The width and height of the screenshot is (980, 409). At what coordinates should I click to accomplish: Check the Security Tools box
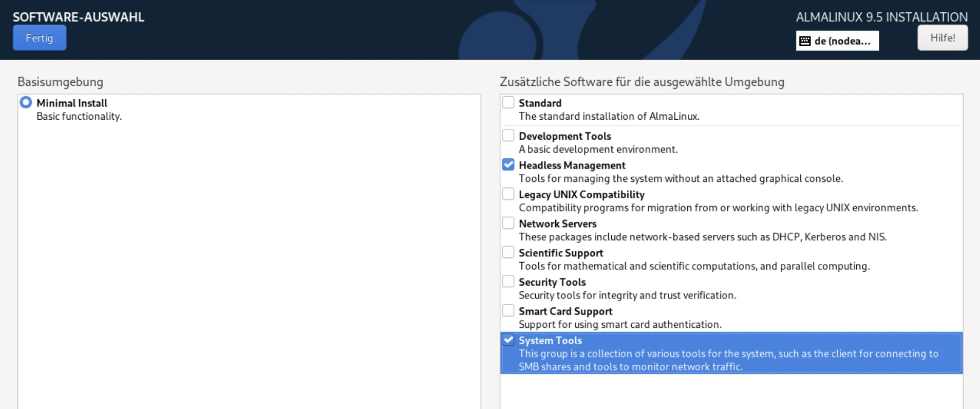(x=508, y=281)
